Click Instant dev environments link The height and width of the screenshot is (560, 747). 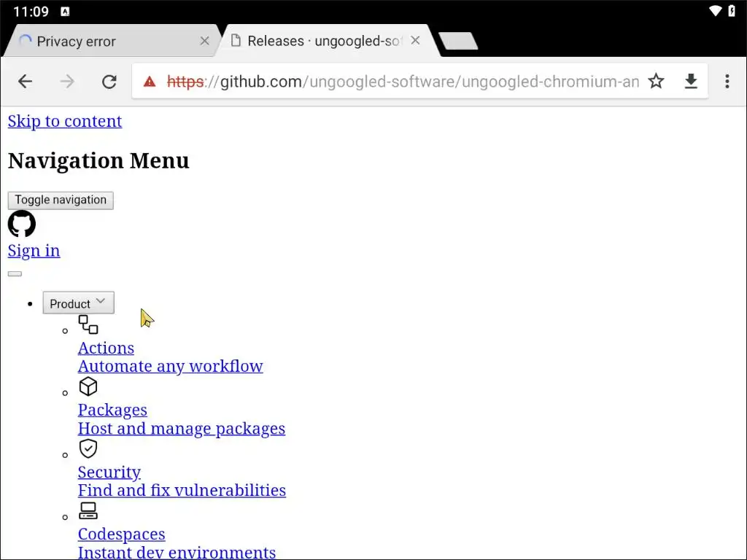(177, 553)
